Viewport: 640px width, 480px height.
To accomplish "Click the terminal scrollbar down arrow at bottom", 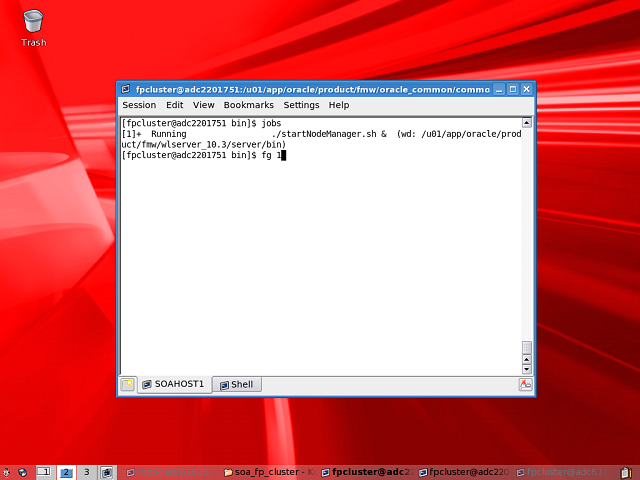I will [527, 369].
